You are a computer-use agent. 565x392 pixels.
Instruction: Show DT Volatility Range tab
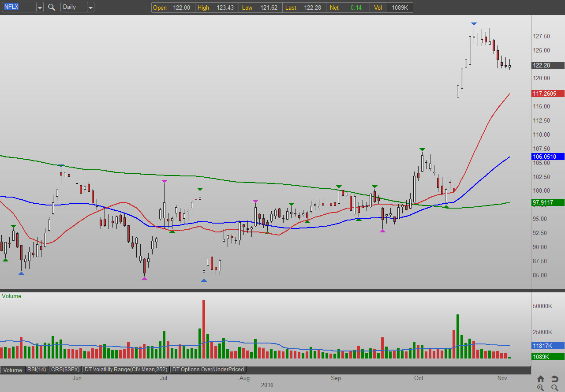point(126,370)
